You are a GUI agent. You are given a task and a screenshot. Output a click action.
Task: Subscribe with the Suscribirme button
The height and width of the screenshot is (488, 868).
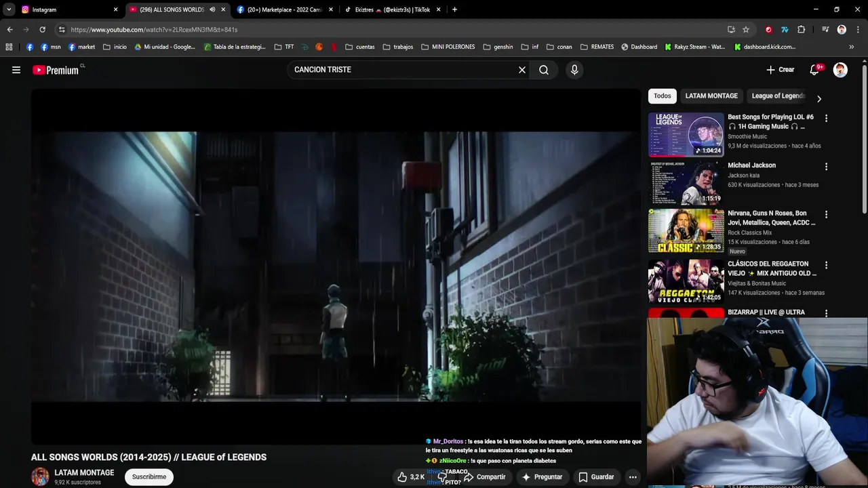[149, 477]
